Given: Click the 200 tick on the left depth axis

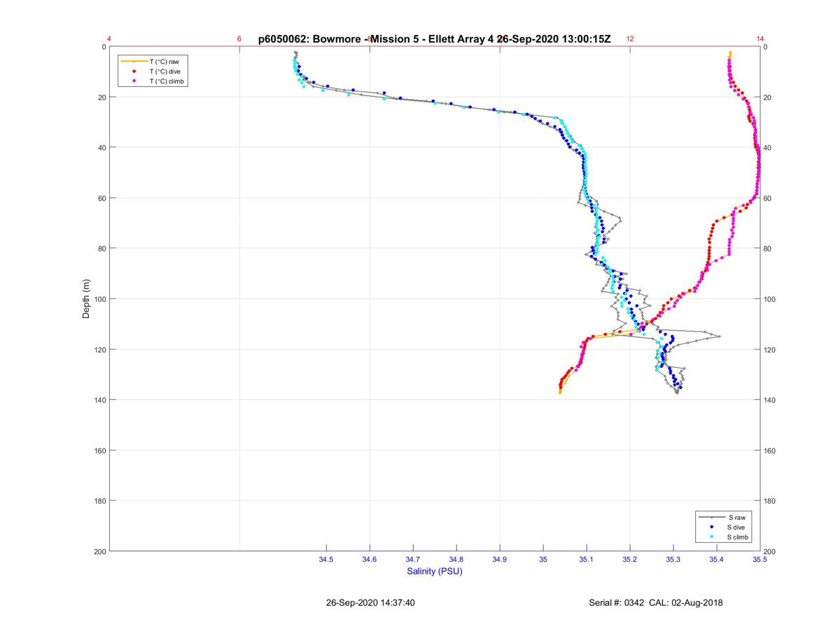Looking at the screenshot, I should (x=99, y=551).
